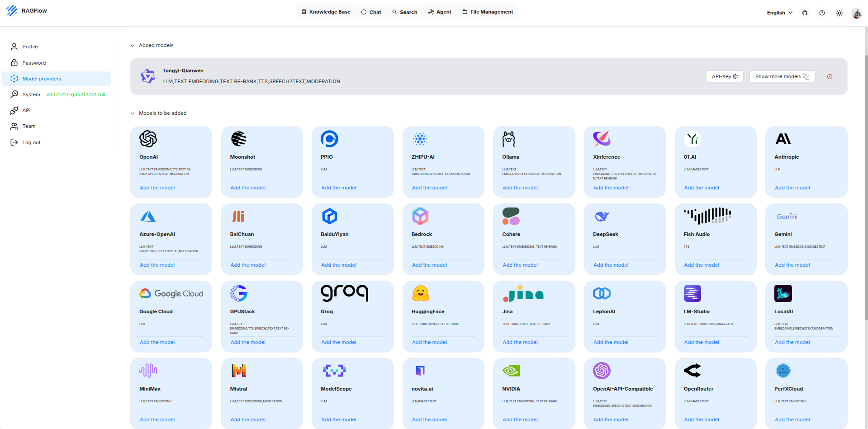Add the model for Jina

(520, 342)
